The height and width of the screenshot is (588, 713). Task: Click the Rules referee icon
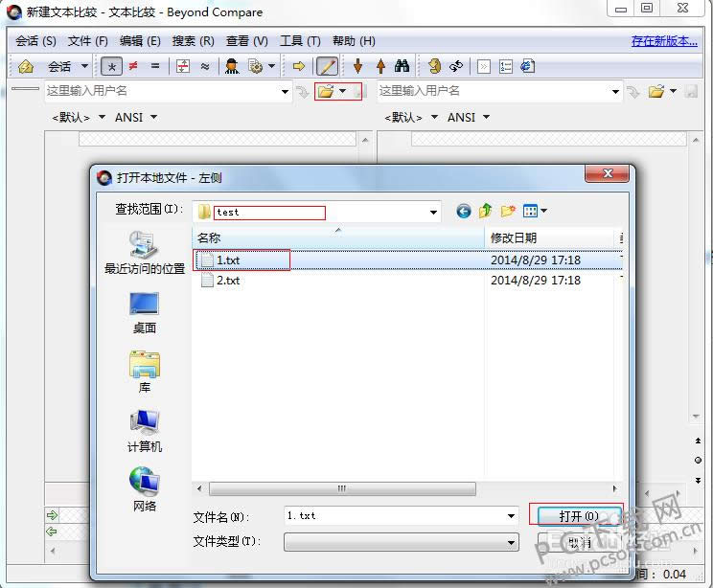pyautogui.click(x=232, y=67)
